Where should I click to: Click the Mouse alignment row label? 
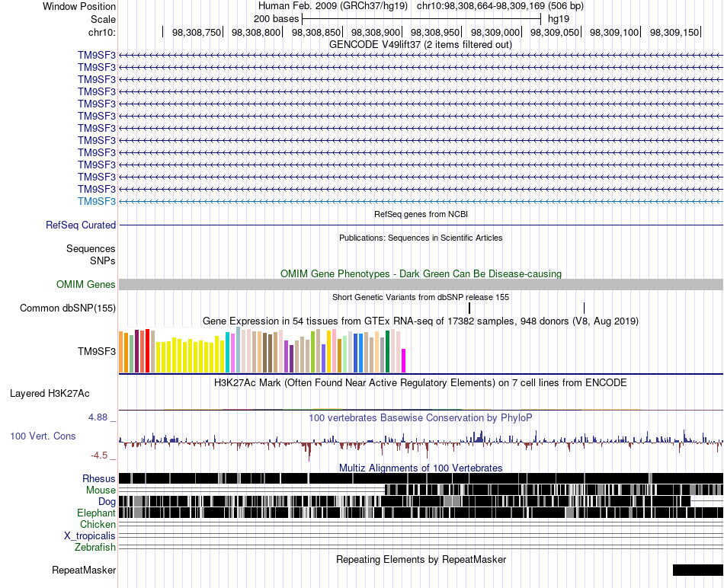pyautogui.click(x=101, y=491)
